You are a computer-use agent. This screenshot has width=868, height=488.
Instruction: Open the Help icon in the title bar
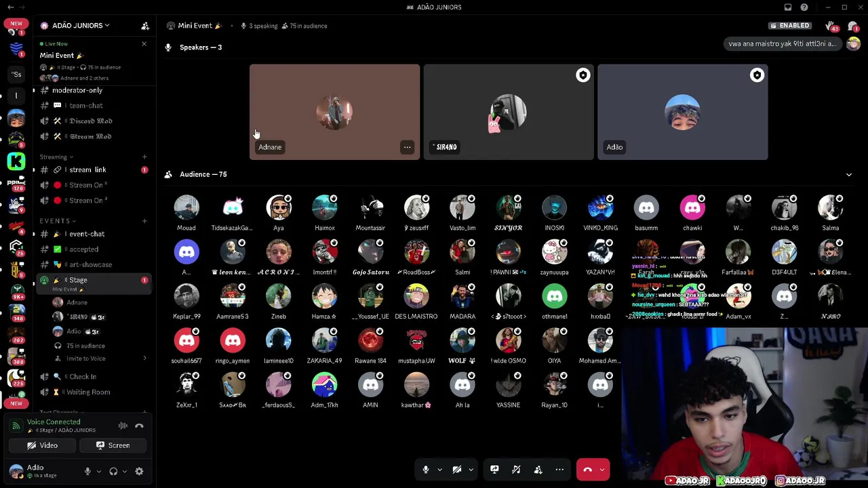tap(804, 7)
